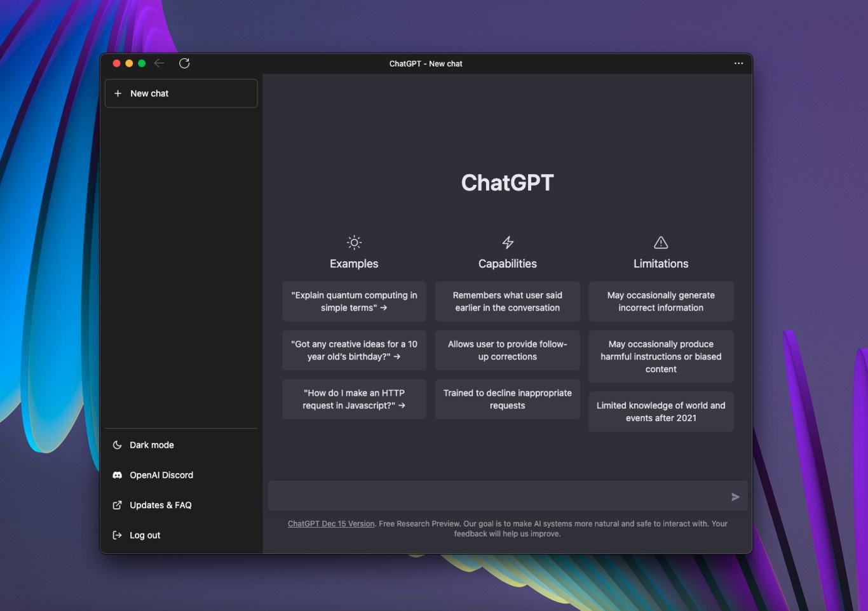Click the "Remembers what user said earlier" card
The width and height of the screenshot is (868, 611).
click(508, 302)
